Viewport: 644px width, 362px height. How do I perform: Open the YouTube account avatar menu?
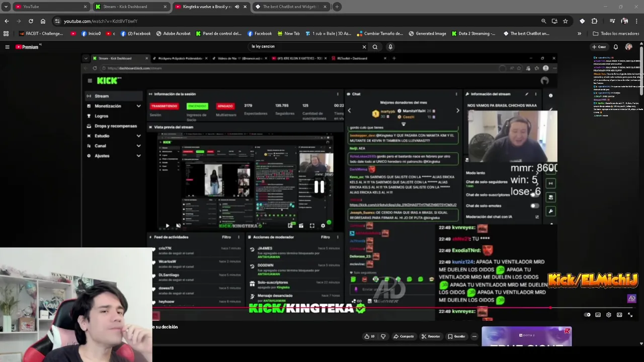629,47
